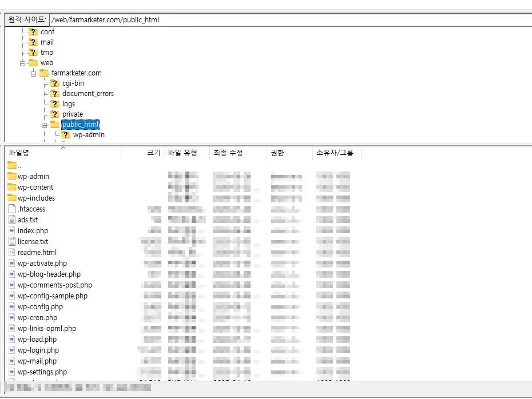This screenshot has width=532, height=399.
Task: Sort by 최종 수정 column header
Action: click(228, 153)
